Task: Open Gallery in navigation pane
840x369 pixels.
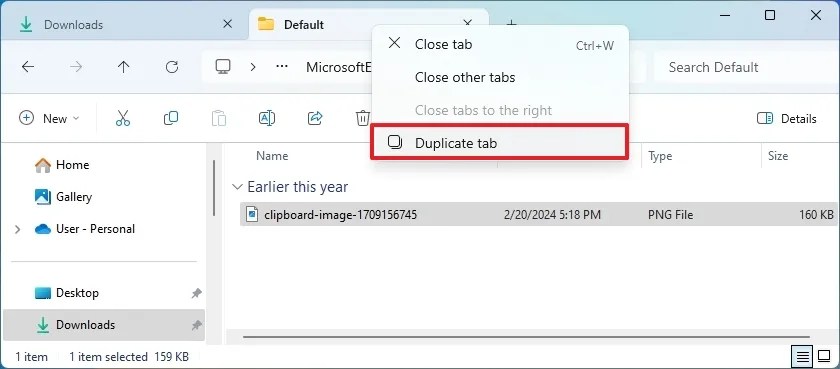Action: coord(63,197)
